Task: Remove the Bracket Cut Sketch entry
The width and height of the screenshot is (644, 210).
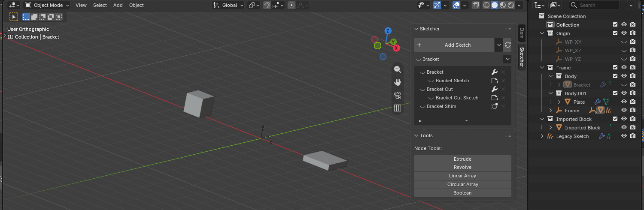Action: pyautogui.click(x=504, y=98)
